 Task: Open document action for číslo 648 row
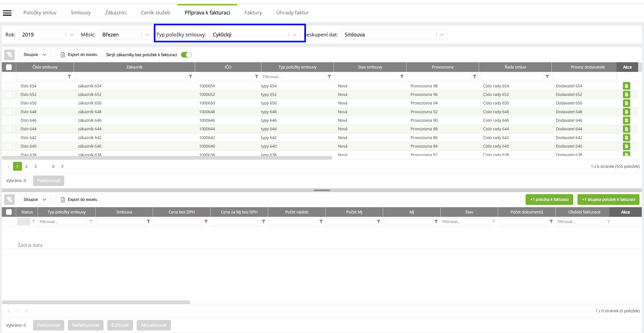(x=626, y=112)
